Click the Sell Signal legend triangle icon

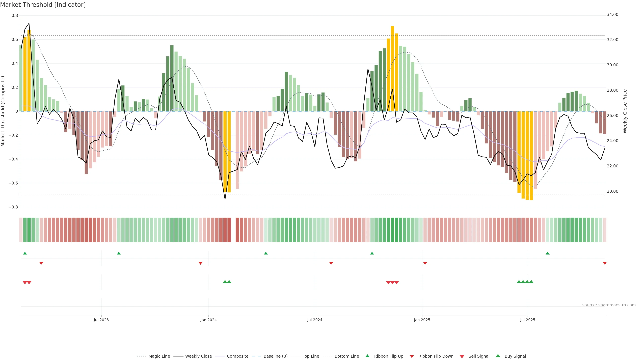462,356
